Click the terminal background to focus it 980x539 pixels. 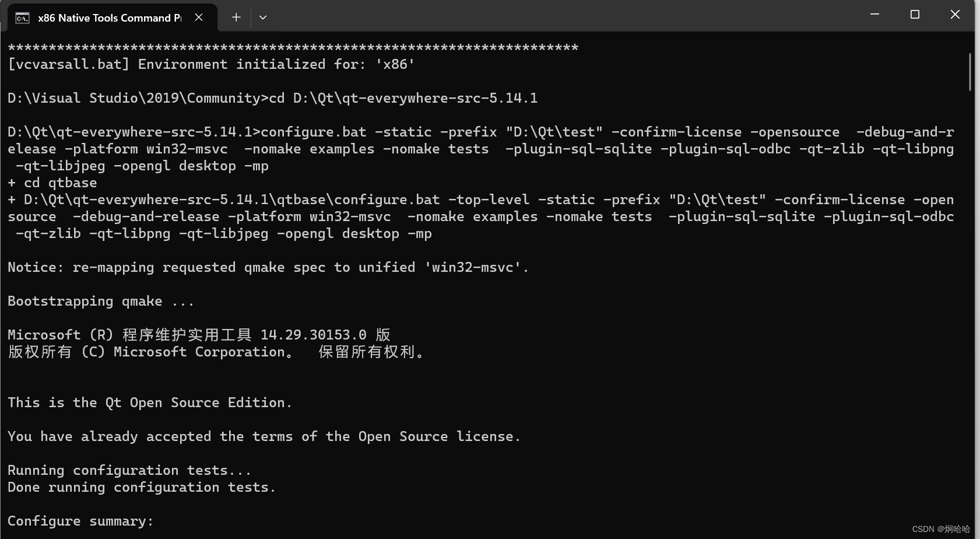point(466,379)
